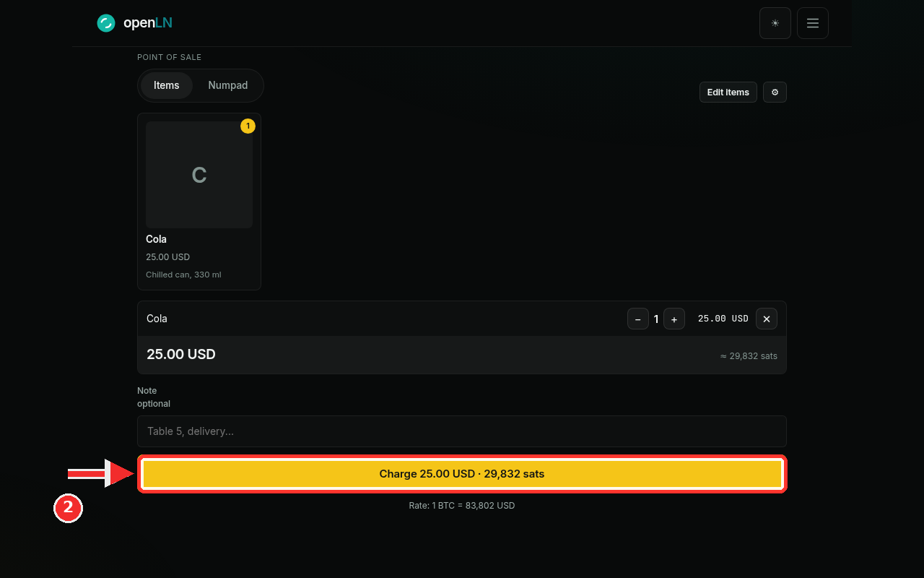Image resolution: width=924 pixels, height=578 pixels.
Task: Click the openLN brand name link
Action: tap(148, 23)
